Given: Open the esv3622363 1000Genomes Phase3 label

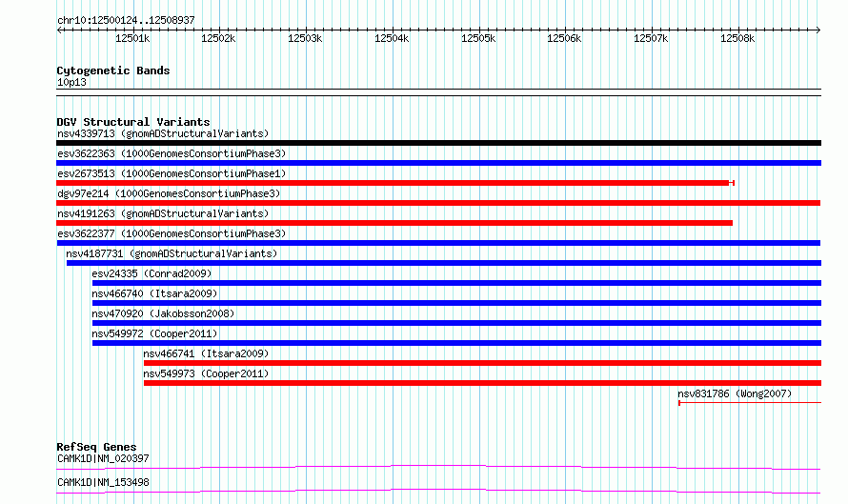Looking at the screenshot, I should (x=172, y=153).
